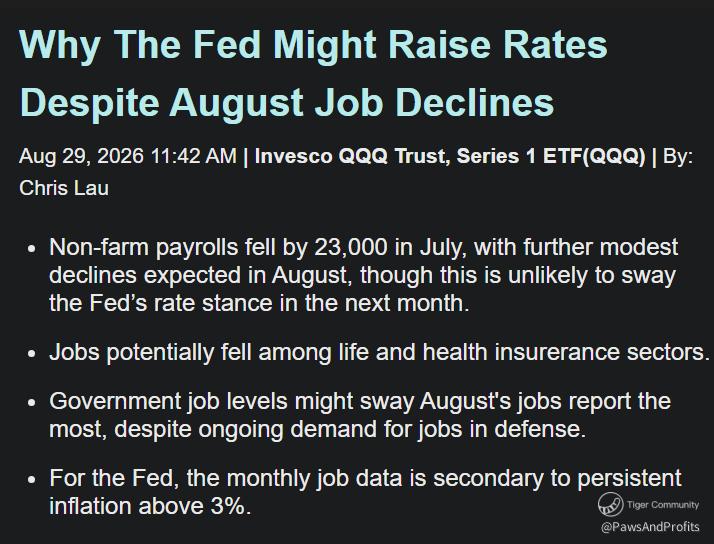This screenshot has height=544, width=714.
Task: Click the Invesco QQQ Trust ETF link
Action: [450, 156]
